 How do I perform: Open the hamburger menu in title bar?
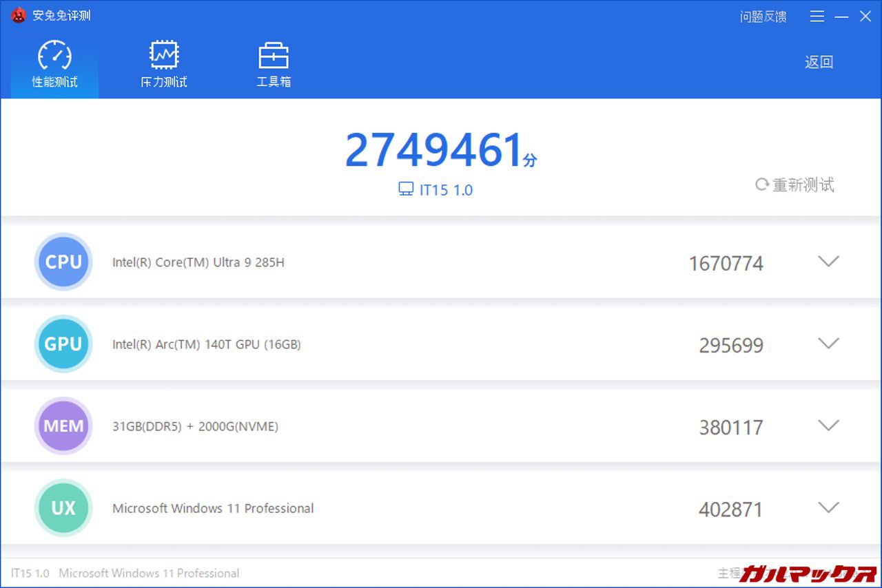tap(817, 17)
